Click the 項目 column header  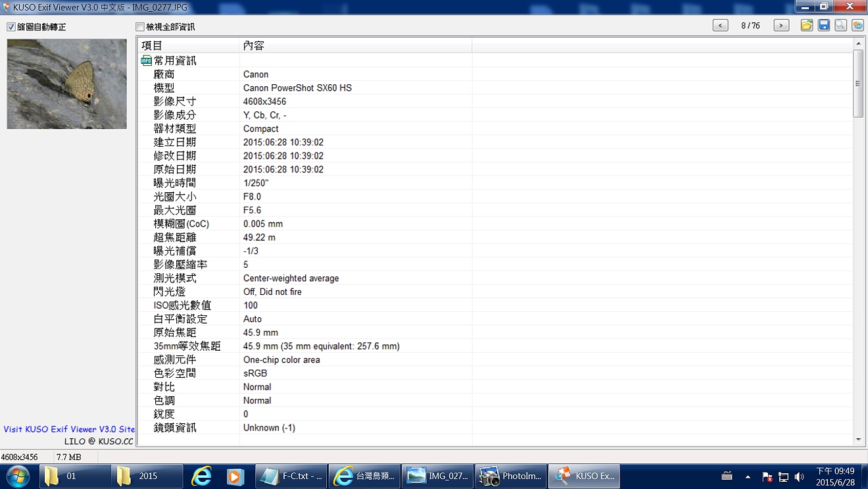pos(189,45)
